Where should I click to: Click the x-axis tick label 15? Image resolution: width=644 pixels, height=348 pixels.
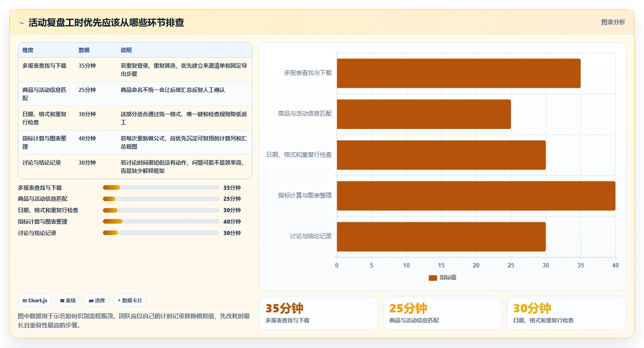tap(441, 265)
